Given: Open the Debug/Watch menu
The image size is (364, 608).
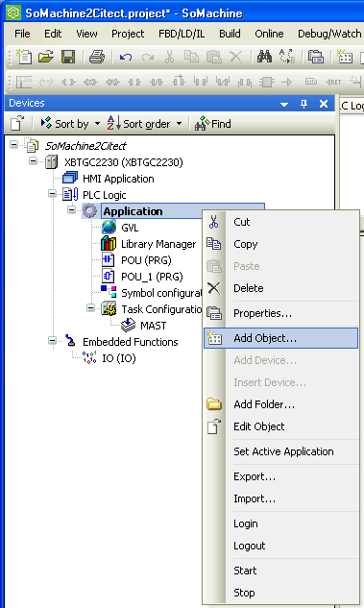Looking at the screenshot, I should 329,34.
